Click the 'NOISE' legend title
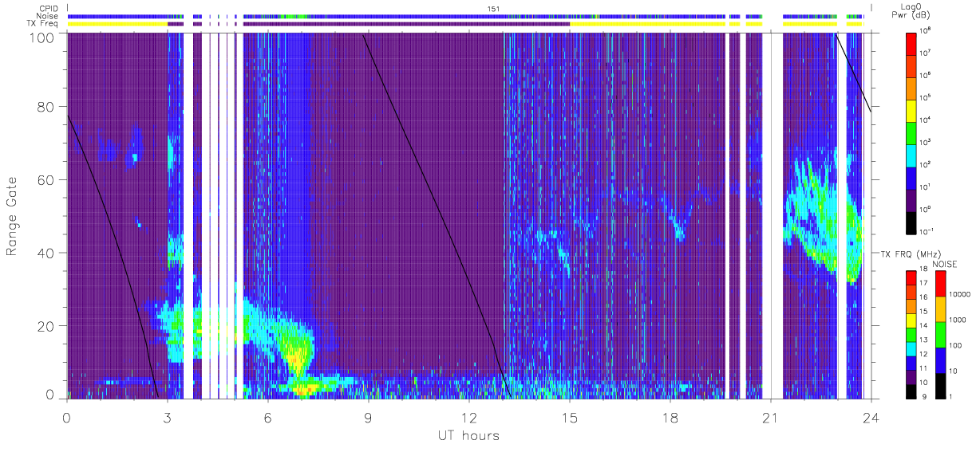980x452 pixels. coord(944,264)
